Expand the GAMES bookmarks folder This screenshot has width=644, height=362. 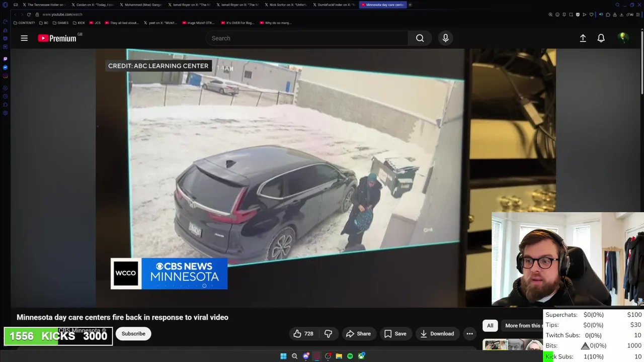tap(60, 23)
